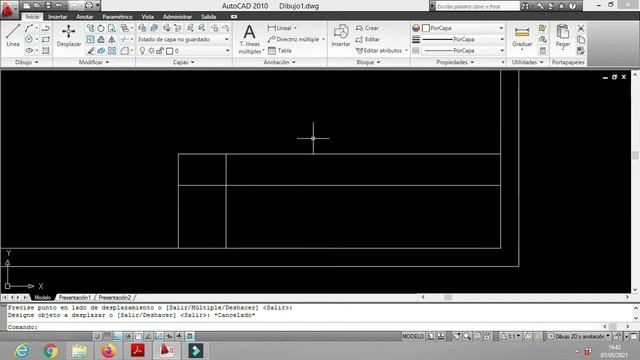This screenshot has height=360, width=640.
Task: Expand the Utilidades panel
Action: (x=527, y=62)
